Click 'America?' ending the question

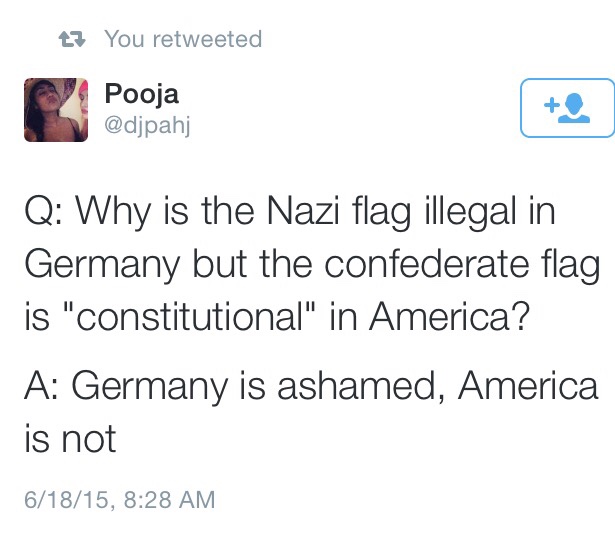pyautogui.click(x=449, y=316)
